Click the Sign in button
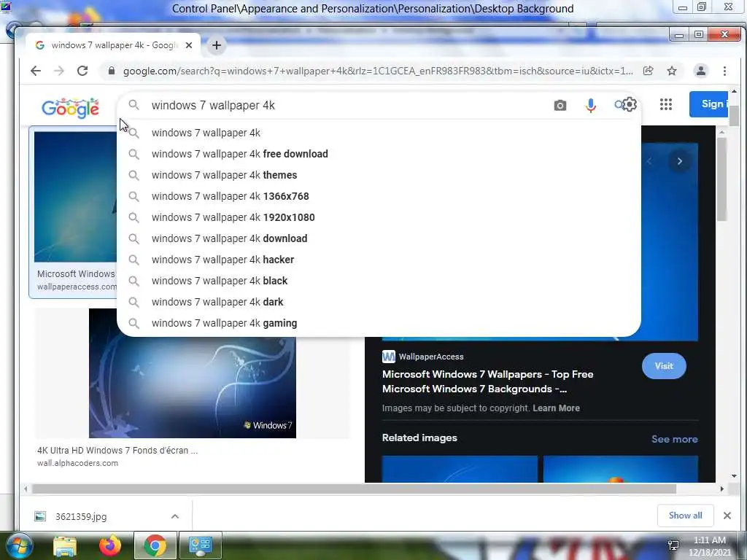The height and width of the screenshot is (560, 747). point(709,104)
